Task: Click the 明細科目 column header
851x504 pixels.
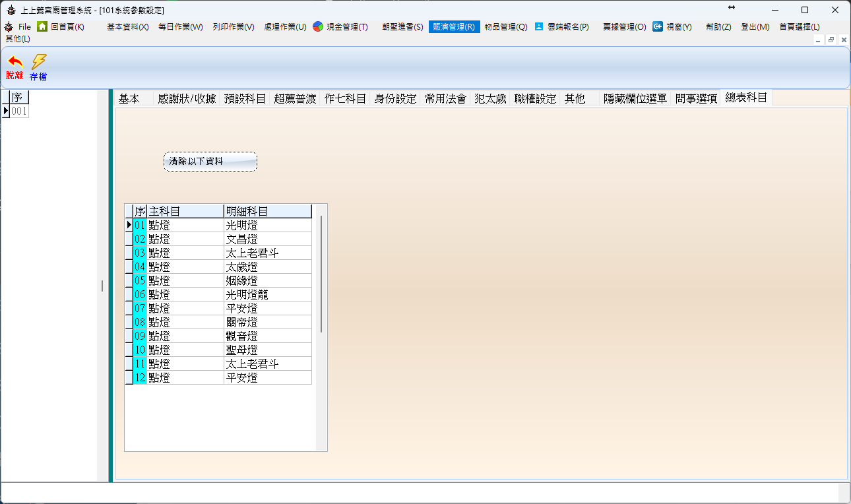Action: coord(267,211)
